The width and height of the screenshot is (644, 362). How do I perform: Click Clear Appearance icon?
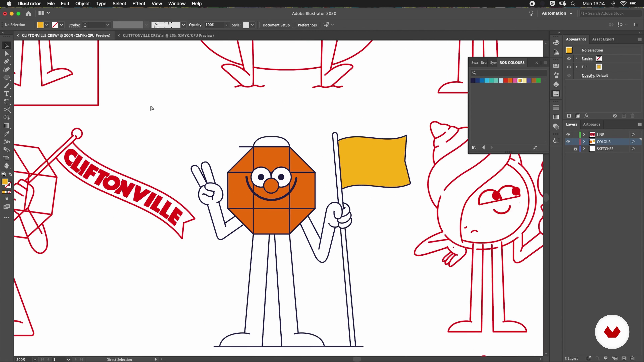(x=615, y=116)
